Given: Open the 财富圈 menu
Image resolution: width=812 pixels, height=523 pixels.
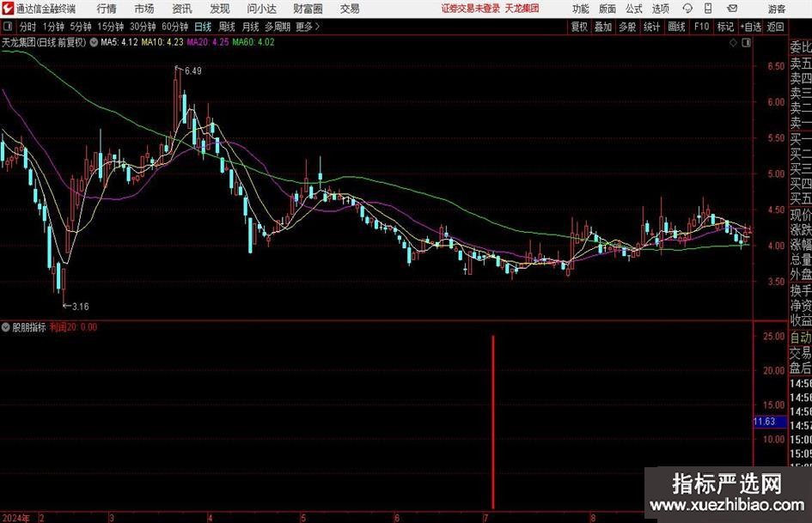Looking at the screenshot, I should [308, 9].
